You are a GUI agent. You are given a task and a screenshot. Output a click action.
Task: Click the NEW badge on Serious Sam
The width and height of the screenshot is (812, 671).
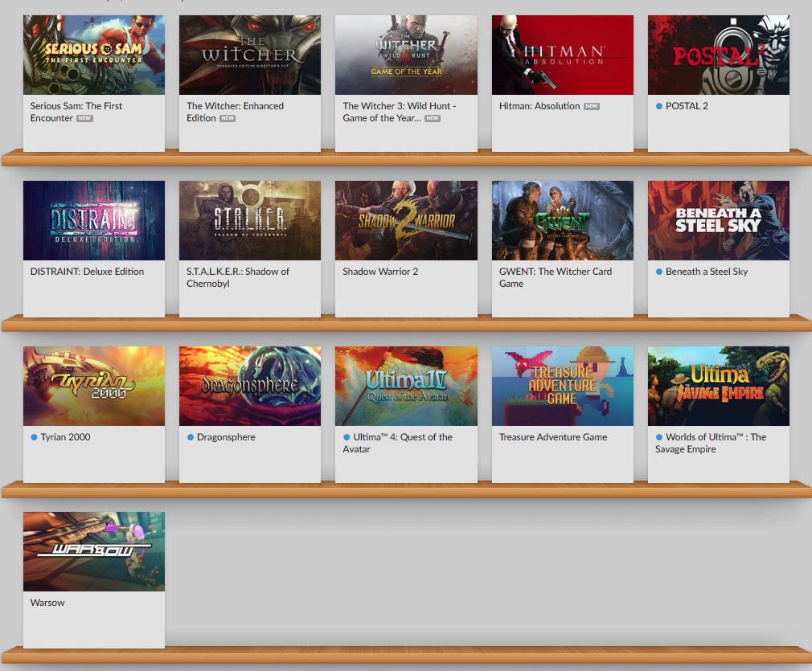(x=84, y=119)
